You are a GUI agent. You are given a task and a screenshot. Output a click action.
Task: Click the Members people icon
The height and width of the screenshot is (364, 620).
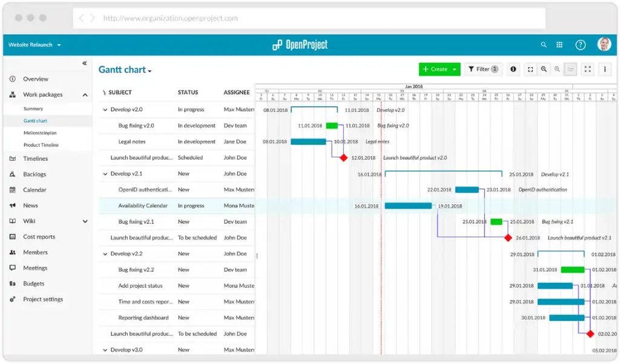[x=13, y=252]
